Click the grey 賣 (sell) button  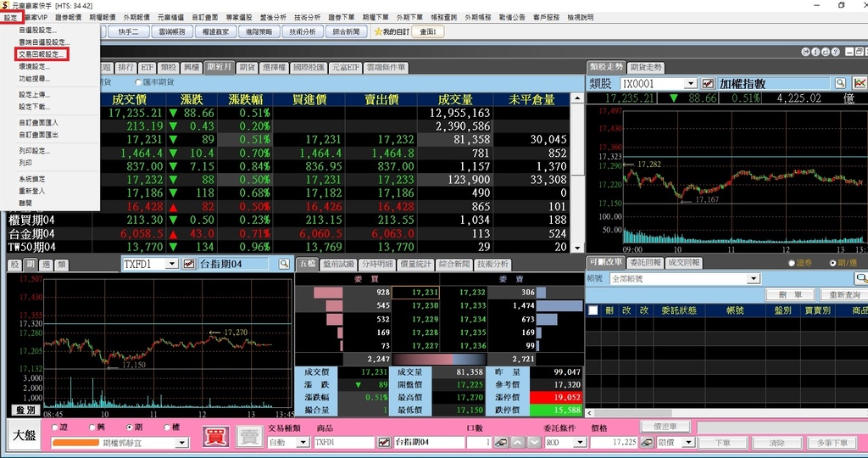coord(248,437)
